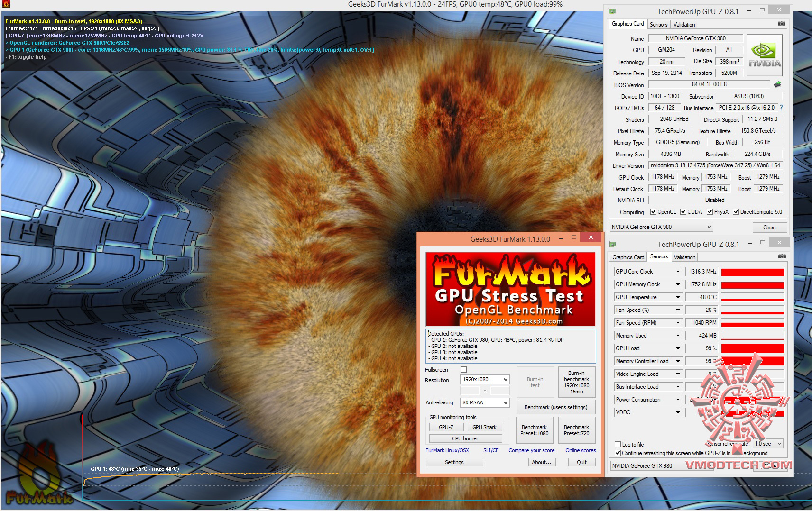Minimize the lower GPU-Z Sensors window

[750, 243]
